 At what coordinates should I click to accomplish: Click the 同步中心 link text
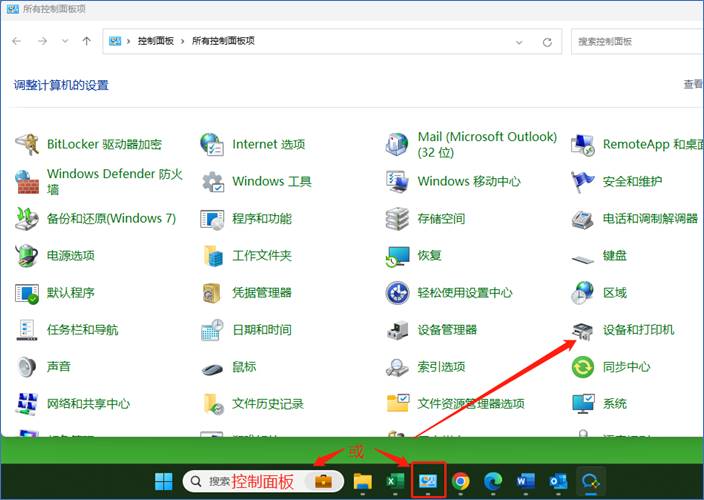click(x=626, y=367)
